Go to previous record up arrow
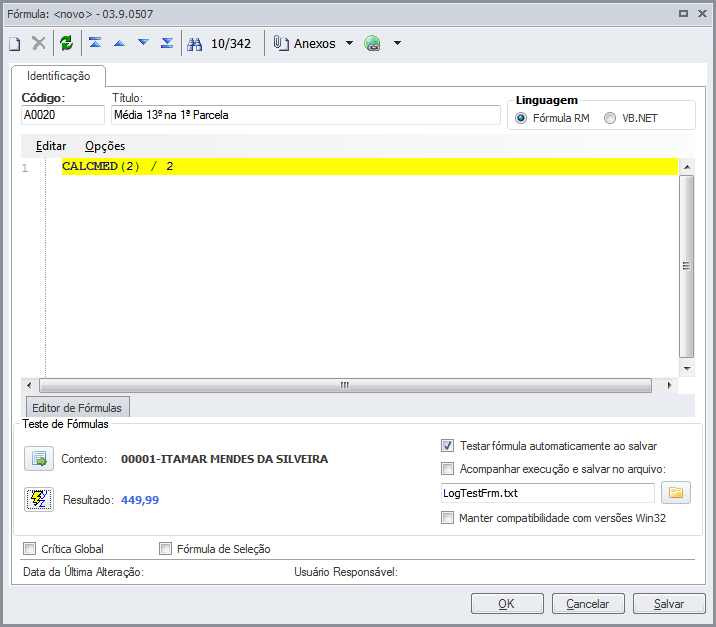This screenshot has width=716, height=627. click(119, 43)
